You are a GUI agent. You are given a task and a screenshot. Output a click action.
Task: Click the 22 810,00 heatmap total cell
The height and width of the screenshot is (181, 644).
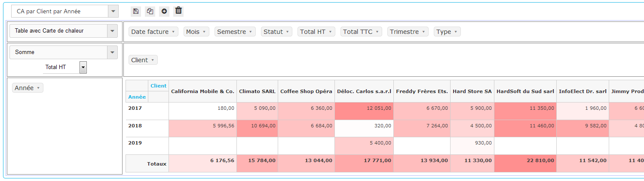coord(525,160)
